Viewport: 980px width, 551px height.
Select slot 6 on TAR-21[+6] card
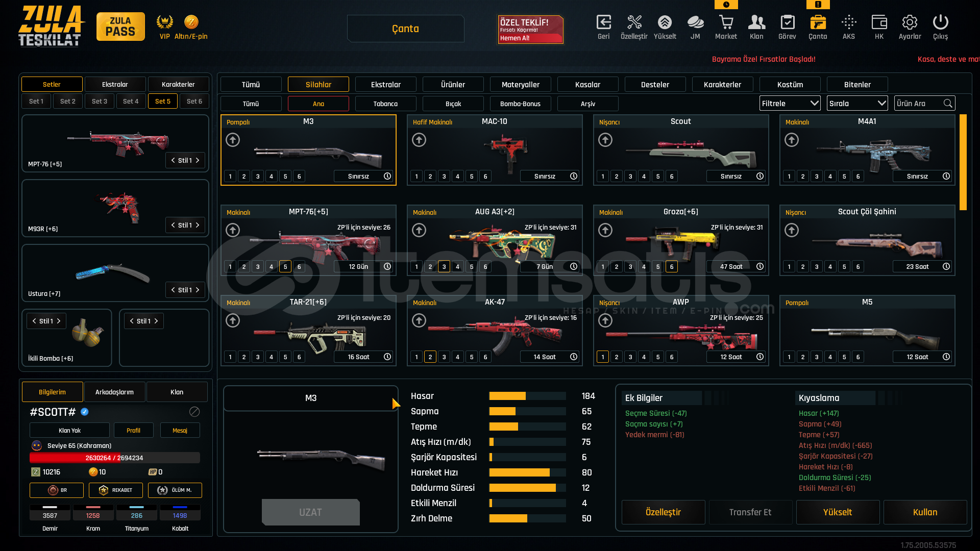click(x=299, y=357)
